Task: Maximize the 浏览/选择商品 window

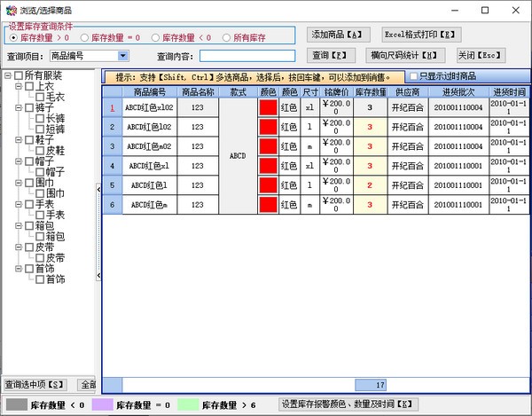Action: 485,10
